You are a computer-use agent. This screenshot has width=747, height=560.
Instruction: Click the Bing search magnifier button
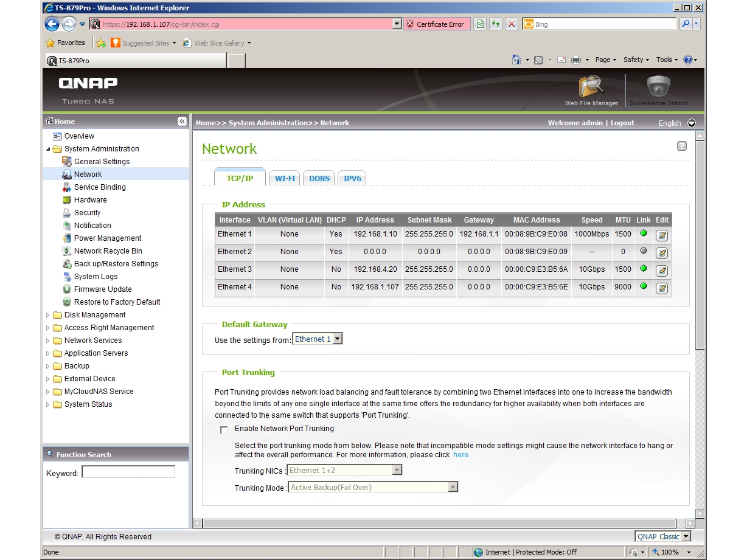686,24
